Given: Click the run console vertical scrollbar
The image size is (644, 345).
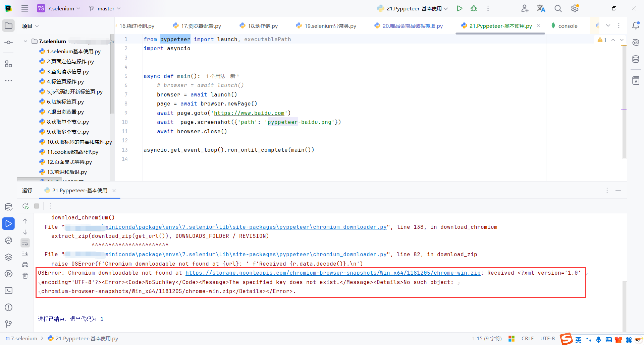Looking at the screenshot, I should tap(624, 306).
